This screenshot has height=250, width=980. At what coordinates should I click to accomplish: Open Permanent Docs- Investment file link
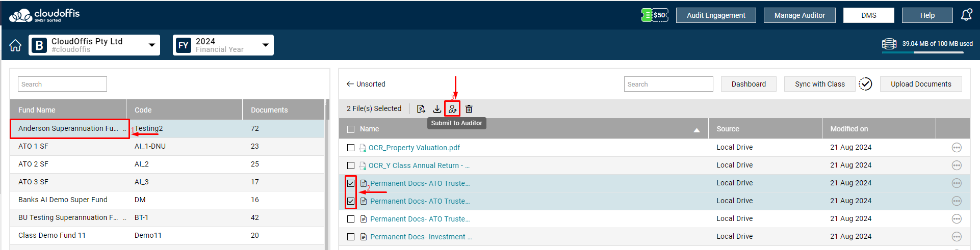421,237
